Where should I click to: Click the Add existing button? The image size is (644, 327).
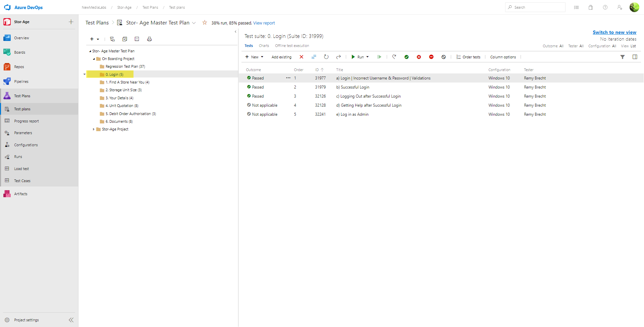(281, 57)
